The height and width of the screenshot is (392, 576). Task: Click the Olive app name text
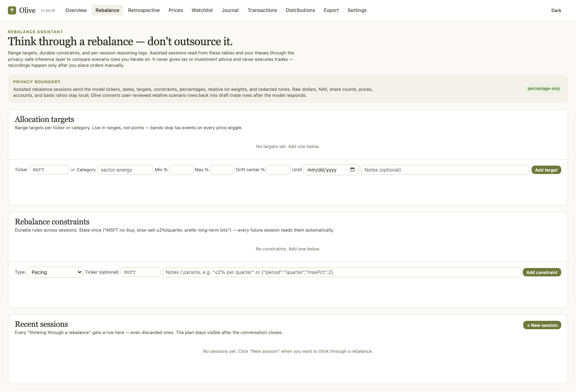pyautogui.click(x=27, y=10)
